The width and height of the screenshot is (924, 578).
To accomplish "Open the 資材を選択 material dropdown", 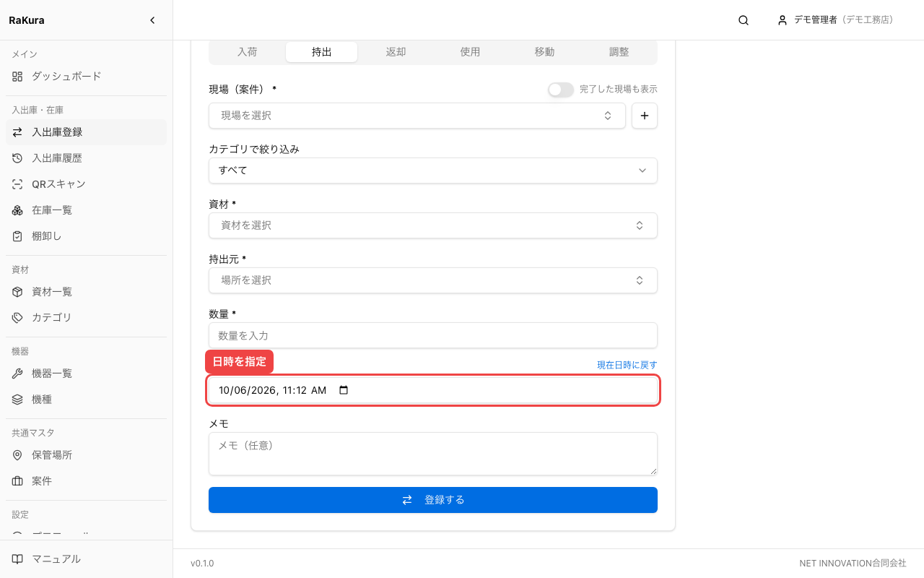I will (x=433, y=225).
